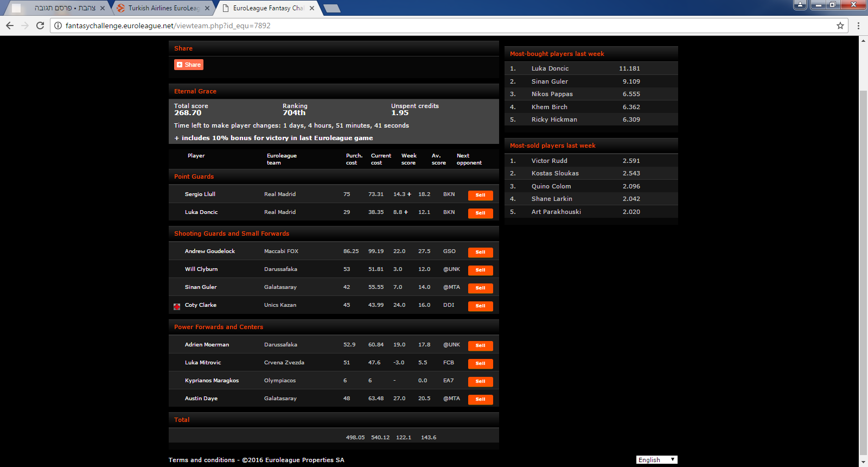Select the EuroLeague Fantasy Challenge tab
This screenshot has width=868, height=467.
[267, 8]
